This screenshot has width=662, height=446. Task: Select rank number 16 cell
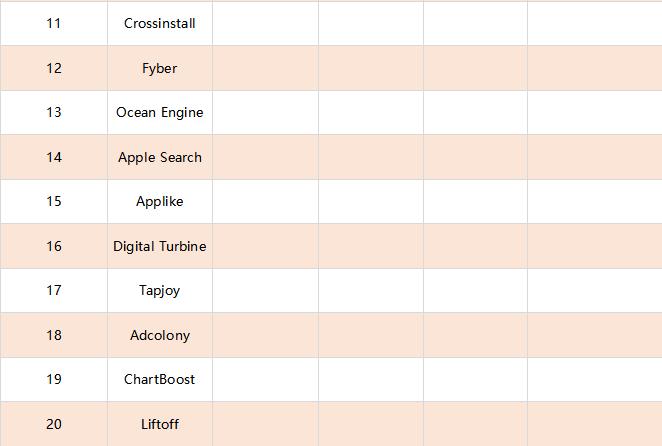[54, 246]
